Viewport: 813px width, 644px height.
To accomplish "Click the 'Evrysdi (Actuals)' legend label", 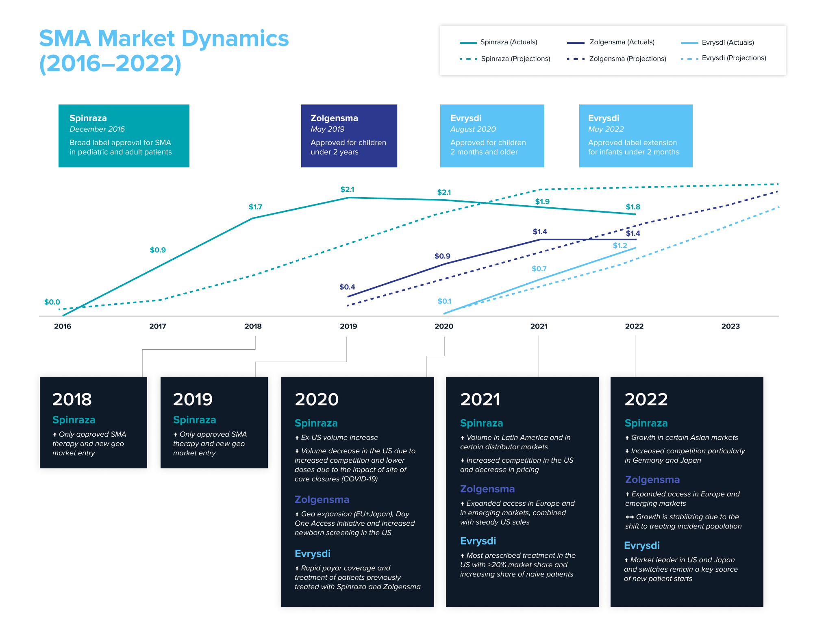I will pos(728,42).
